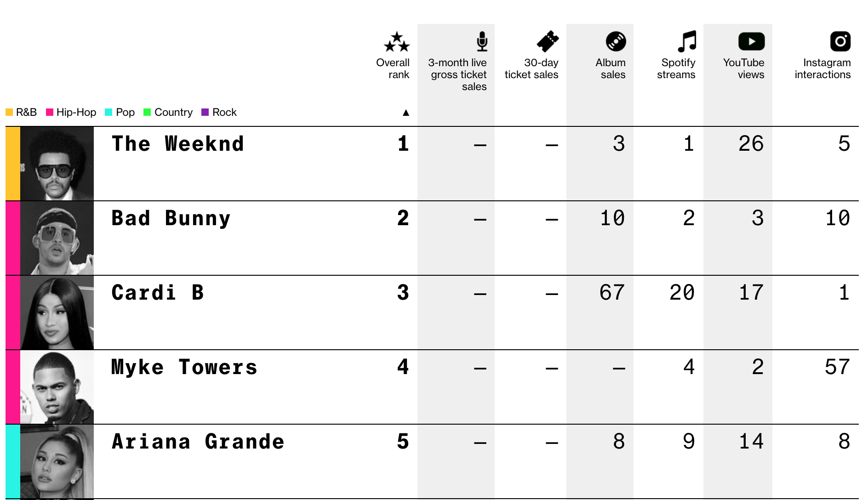Select the Country genre legend label
This screenshot has width=868, height=500.
[173, 112]
